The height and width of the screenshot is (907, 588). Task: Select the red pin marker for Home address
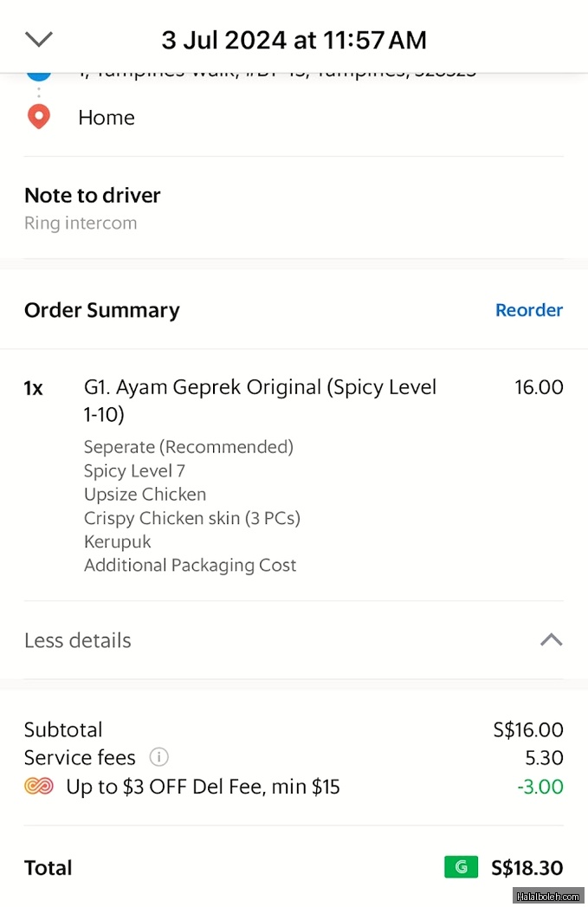(x=37, y=117)
